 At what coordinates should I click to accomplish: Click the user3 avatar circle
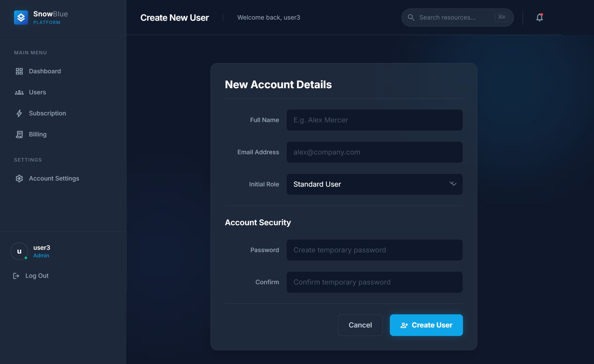click(19, 251)
